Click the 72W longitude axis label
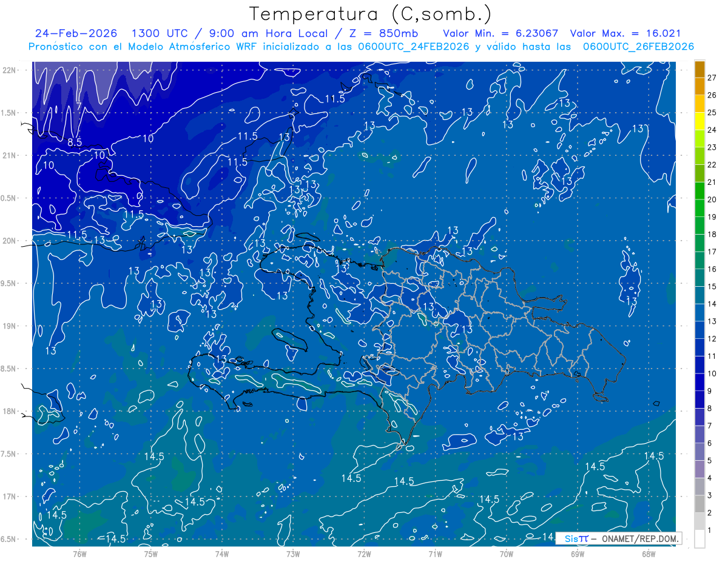Viewport: 728px width, 562px height. (x=364, y=554)
